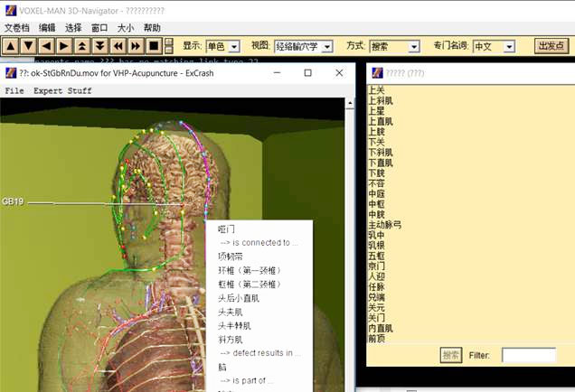Choose 'defect results in' in context menu

coord(260,353)
